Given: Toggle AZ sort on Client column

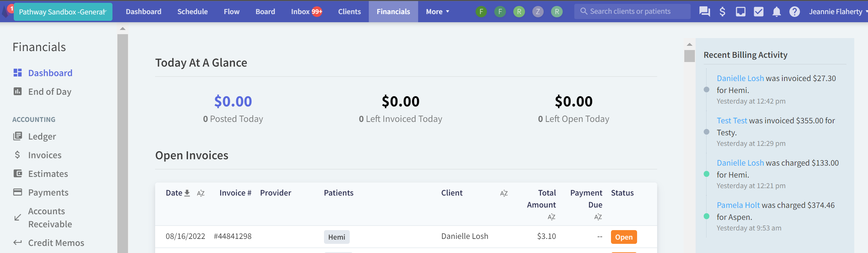Looking at the screenshot, I should pos(504,193).
